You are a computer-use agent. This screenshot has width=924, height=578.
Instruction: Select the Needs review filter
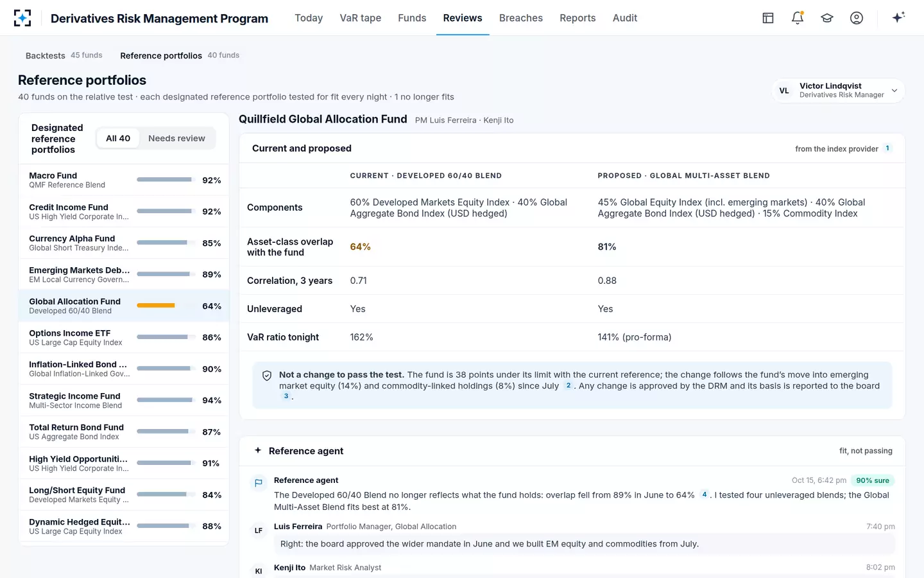click(176, 138)
